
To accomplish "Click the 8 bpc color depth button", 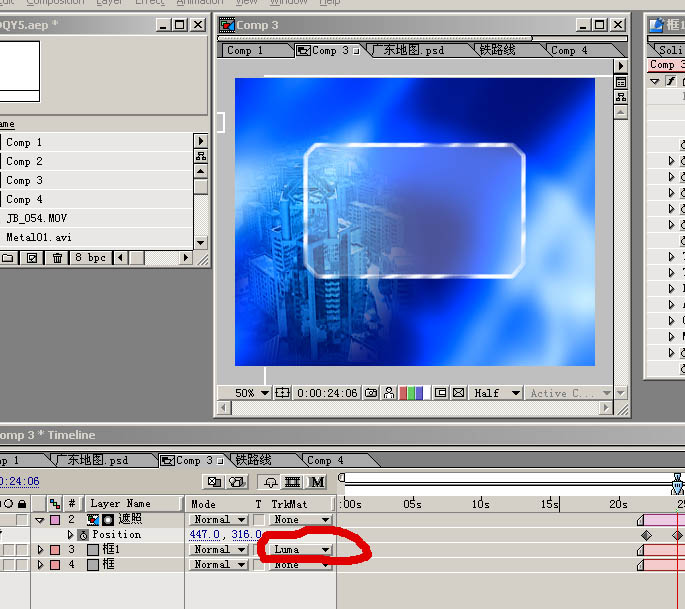I will tap(90, 258).
